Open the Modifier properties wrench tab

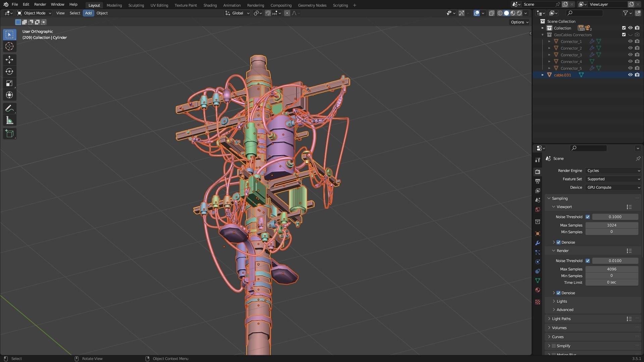(x=538, y=243)
